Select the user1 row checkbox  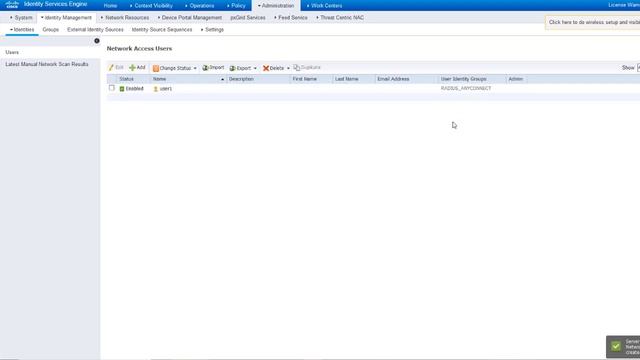(111, 88)
